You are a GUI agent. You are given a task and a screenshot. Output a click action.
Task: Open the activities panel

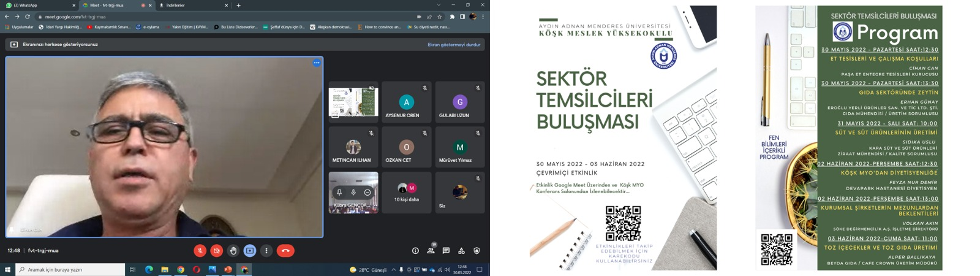point(461,251)
